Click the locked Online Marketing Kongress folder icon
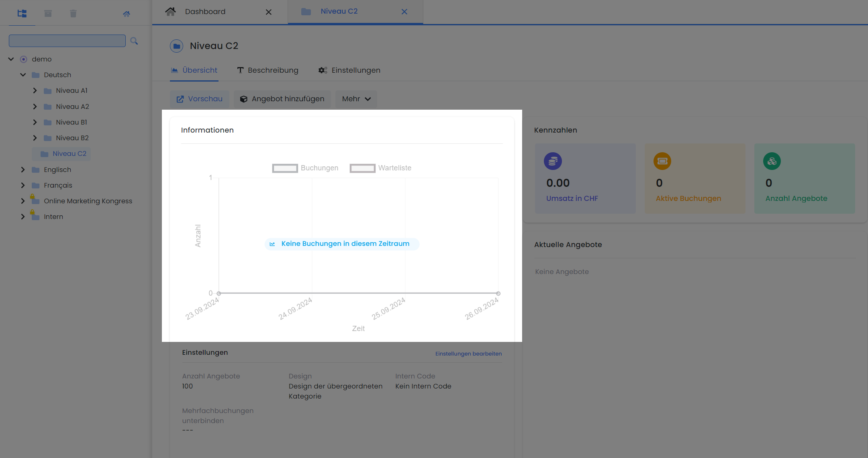This screenshot has height=458, width=868. tap(35, 200)
